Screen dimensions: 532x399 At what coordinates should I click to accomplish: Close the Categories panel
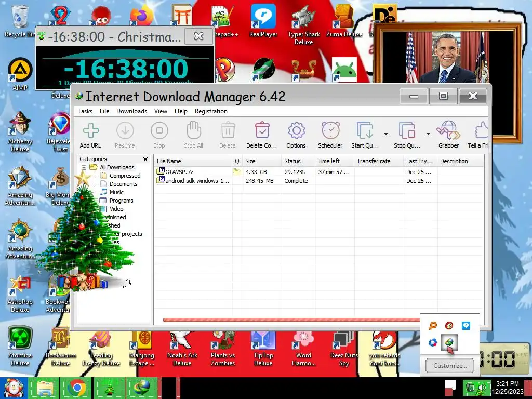point(145,159)
